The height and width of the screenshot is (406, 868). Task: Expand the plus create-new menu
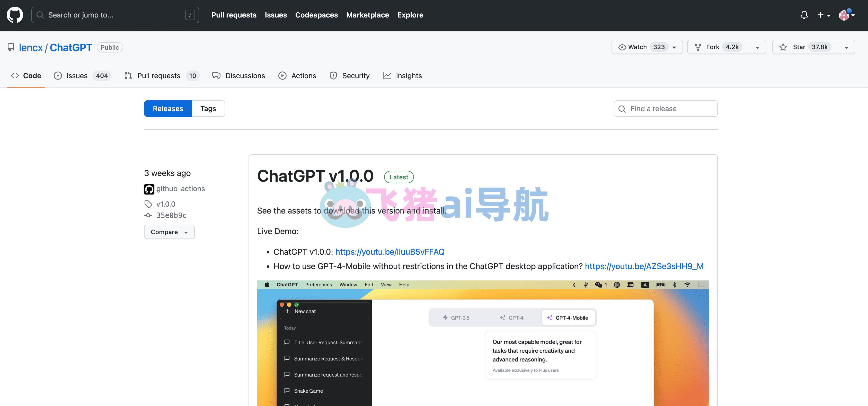(x=823, y=15)
